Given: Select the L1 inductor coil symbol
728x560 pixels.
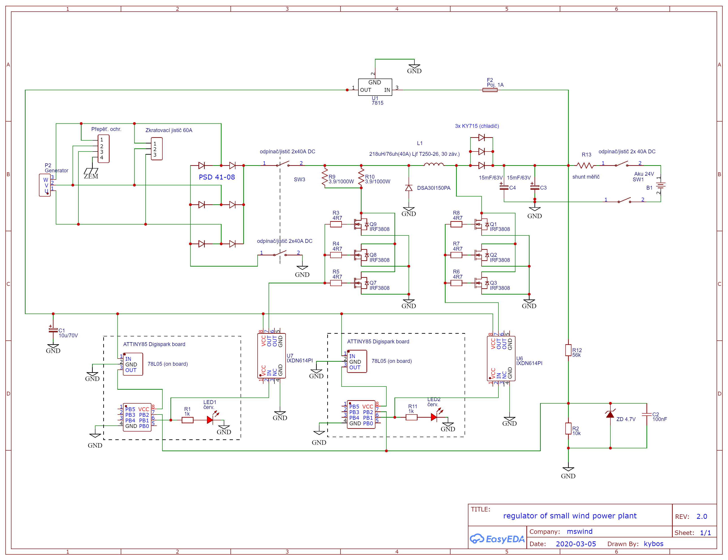Looking at the screenshot, I should coord(434,164).
